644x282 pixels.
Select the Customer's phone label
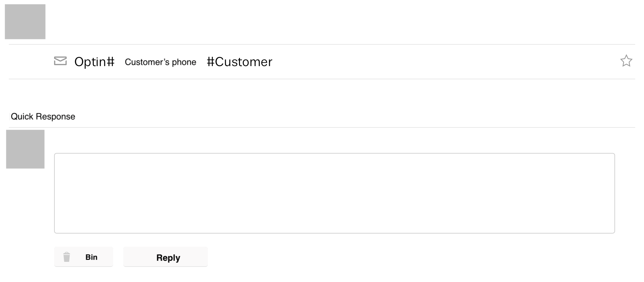(x=160, y=62)
